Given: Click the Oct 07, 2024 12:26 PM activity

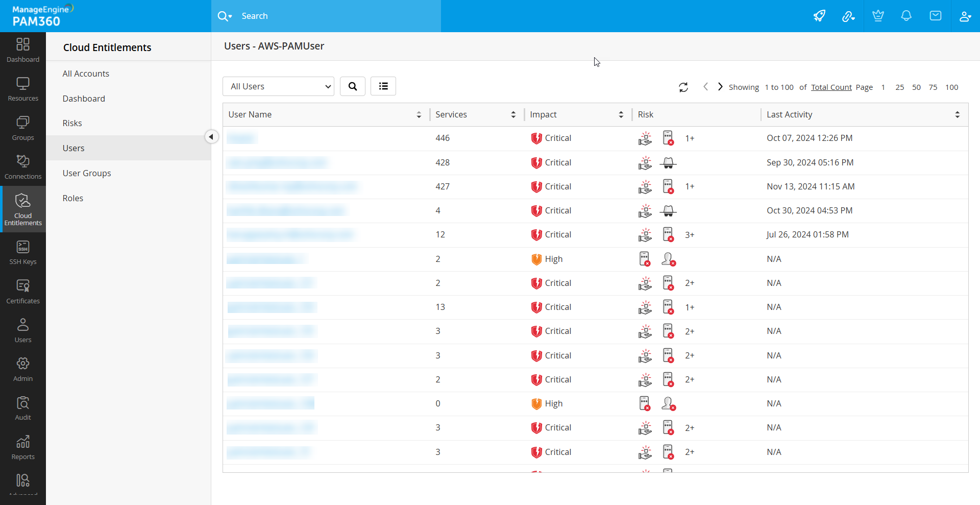Looking at the screenshot, I should click(x=810, y=138).
